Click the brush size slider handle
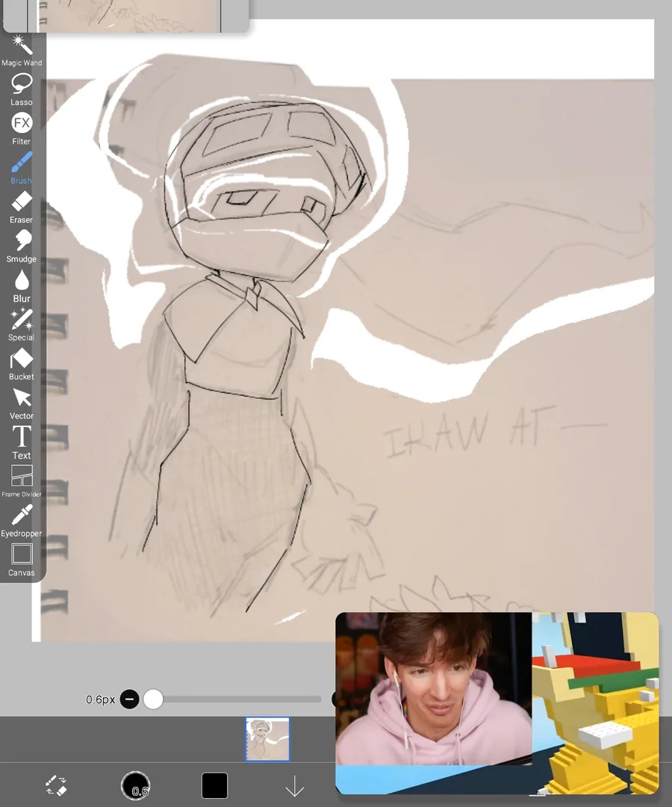The image size is (672, 807). 153,699
